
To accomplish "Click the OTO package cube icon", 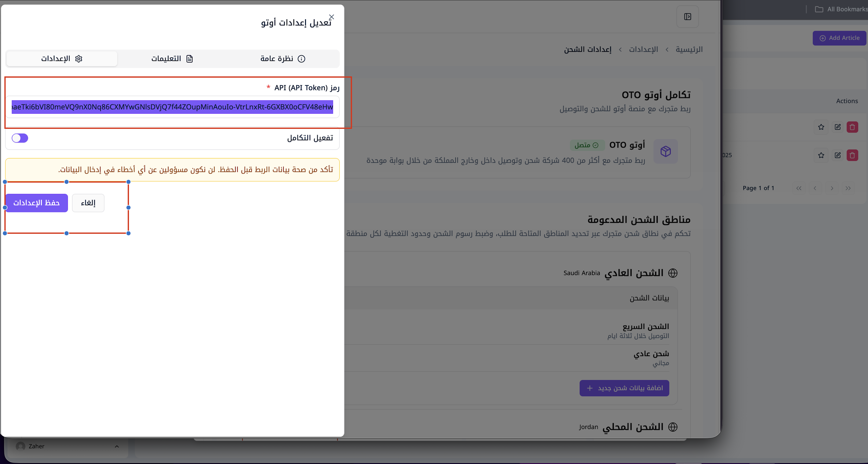I will (666, 151).
